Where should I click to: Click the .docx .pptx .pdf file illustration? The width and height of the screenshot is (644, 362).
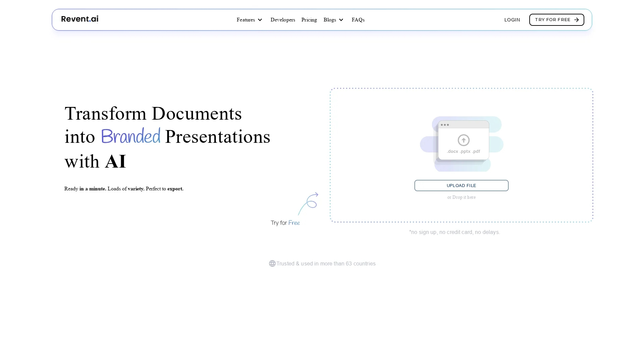click(x=462, y=144)
